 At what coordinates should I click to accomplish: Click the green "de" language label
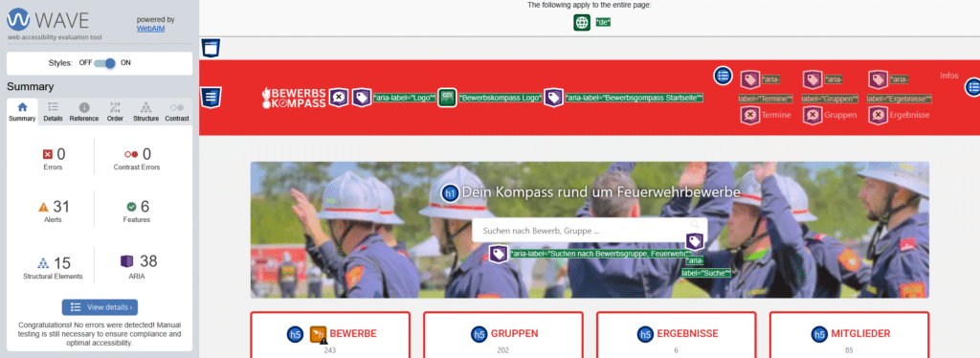coord(603,22)
